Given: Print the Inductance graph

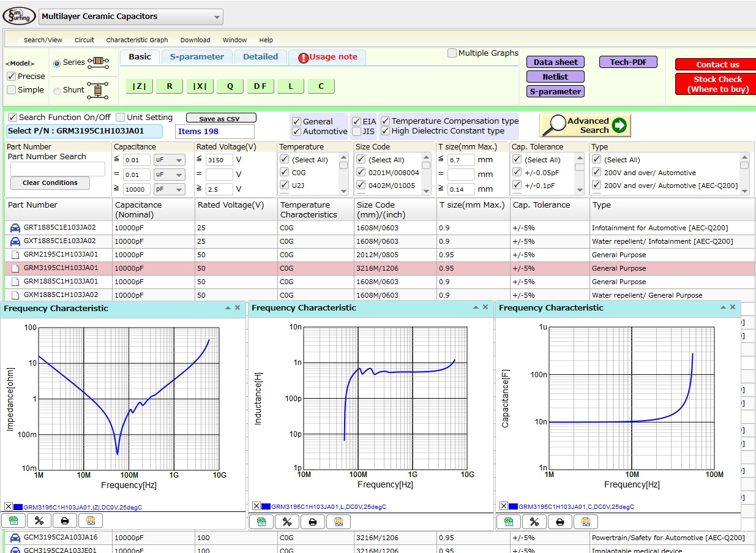Looking at the screenshot, I should pos(313,522).
